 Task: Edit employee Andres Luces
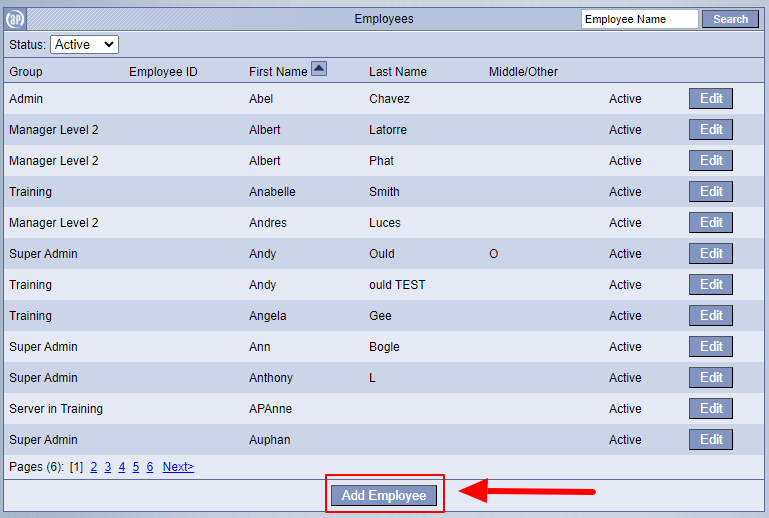[711, 222]
